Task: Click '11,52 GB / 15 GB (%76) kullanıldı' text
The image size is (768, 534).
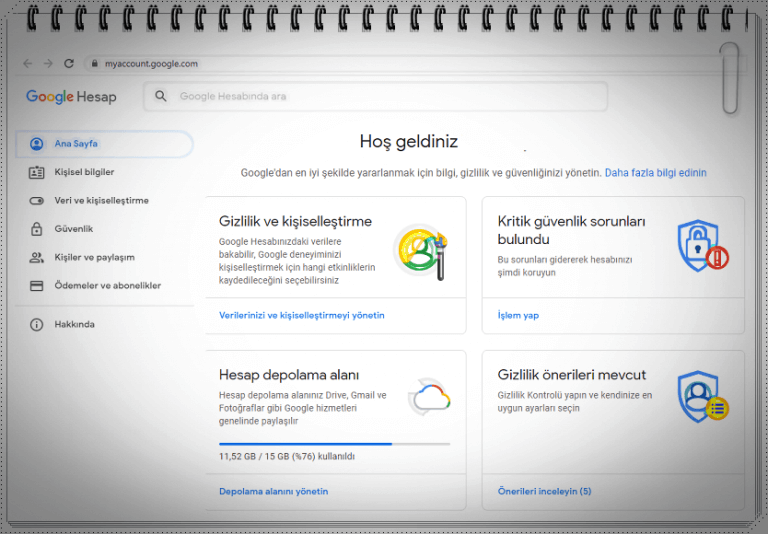Action: tap(287, 457)
